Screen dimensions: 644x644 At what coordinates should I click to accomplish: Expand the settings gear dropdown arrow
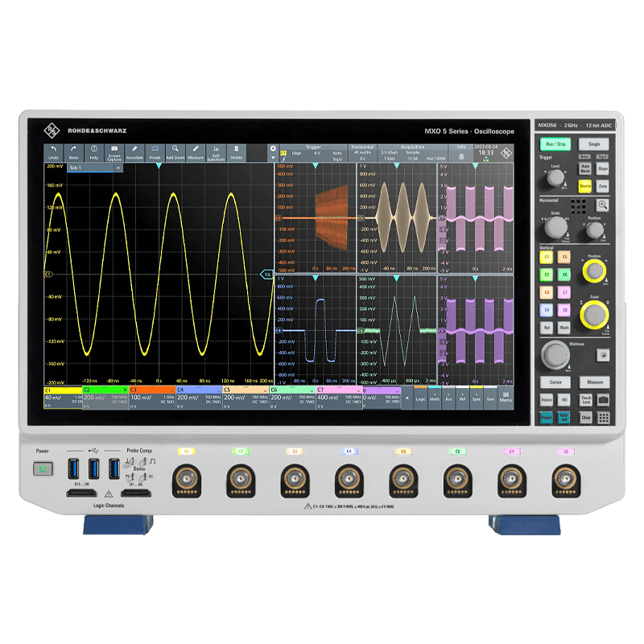[x=273, y=157]
